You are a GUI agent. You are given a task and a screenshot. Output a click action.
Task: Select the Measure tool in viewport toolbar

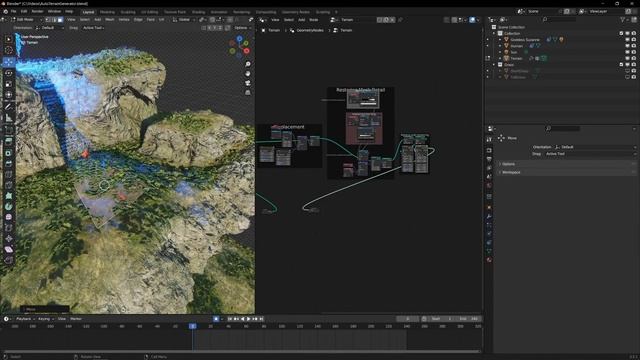point(9,118)
